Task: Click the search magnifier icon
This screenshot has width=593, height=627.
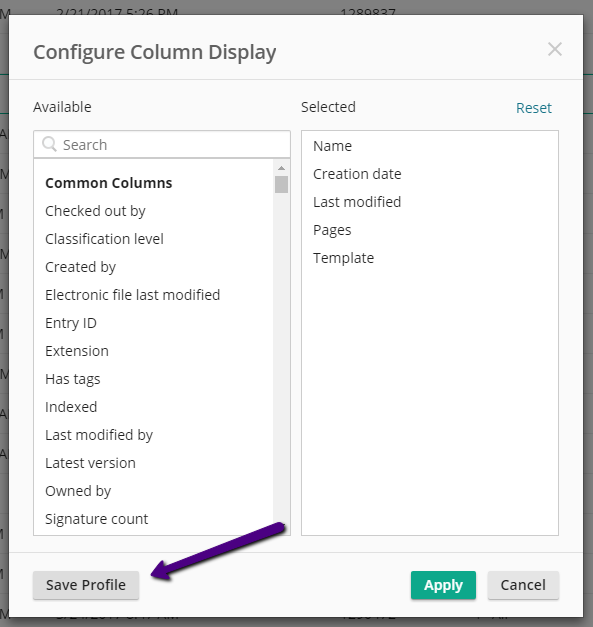Action: click(50, 144)
